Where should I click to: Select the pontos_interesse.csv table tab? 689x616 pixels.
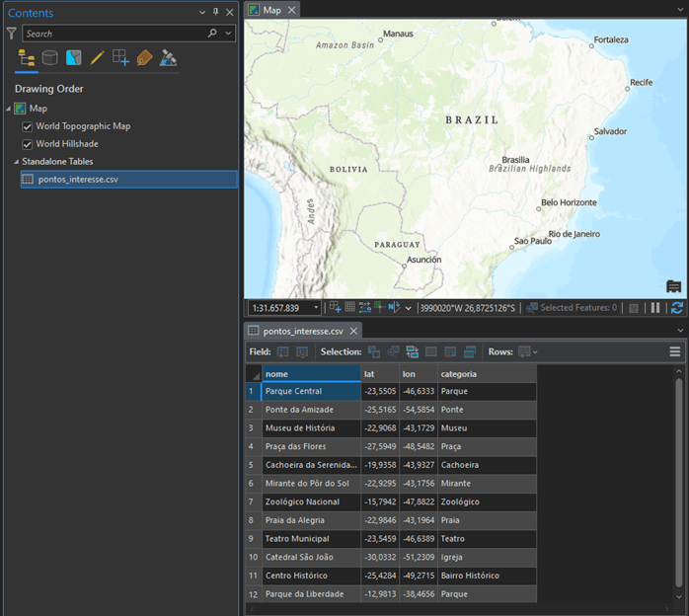click(302, 331)
